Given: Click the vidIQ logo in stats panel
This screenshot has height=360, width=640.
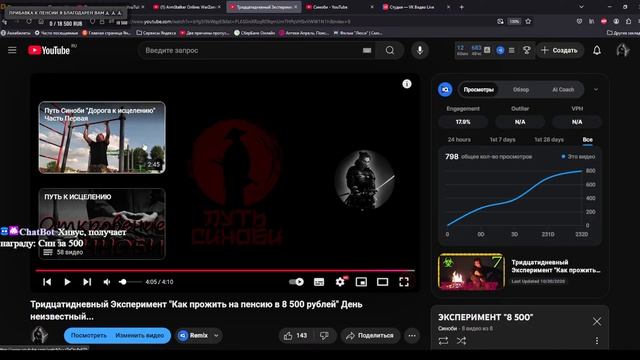Looking at the screenshot, I should [x=445, y=89].
